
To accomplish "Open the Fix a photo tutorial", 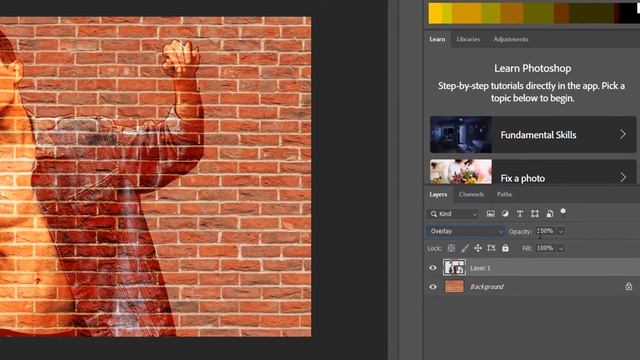I will pyautogui.click(x=533, y=172).
